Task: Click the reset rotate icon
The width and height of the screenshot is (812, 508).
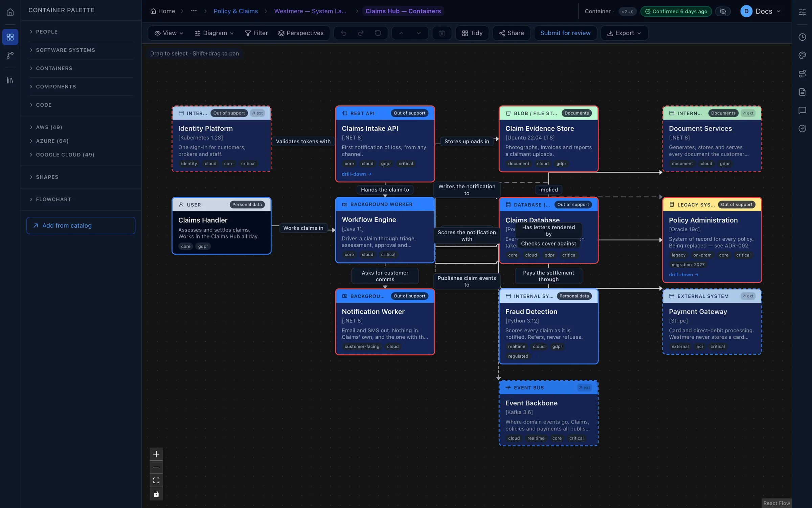Action: coord(378,33)
